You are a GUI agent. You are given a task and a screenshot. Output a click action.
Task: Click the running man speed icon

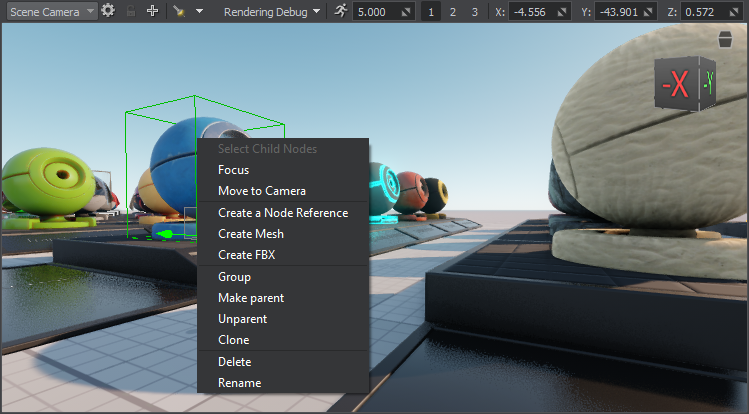tap(340, 11)
